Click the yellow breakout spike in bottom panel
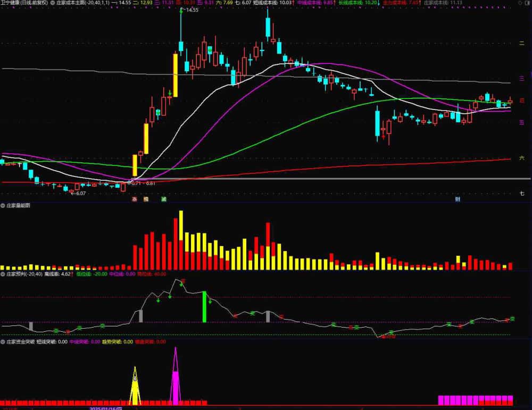 click(x=135, y=386)
